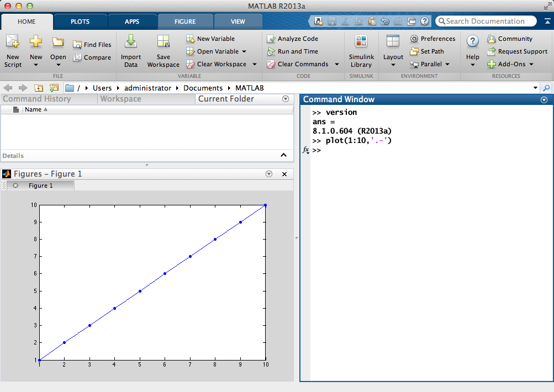Click the Browse for folder icon
This screenshot has width=554, height=392.
54,88
